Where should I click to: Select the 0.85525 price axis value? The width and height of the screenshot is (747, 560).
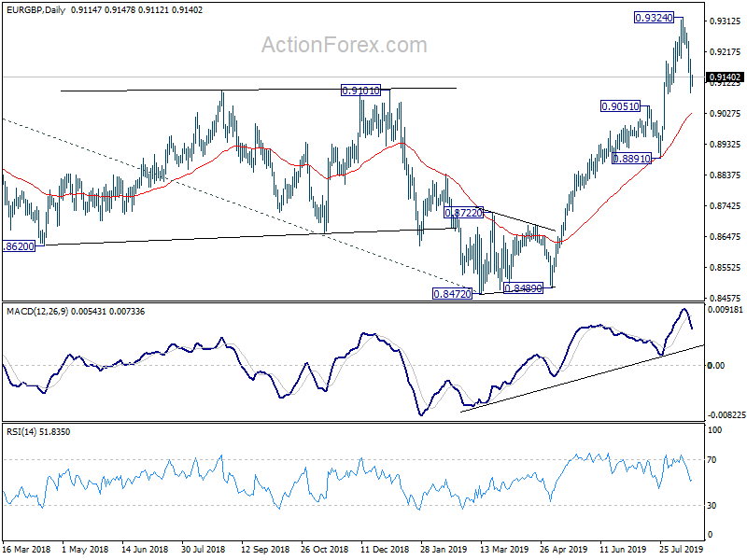(726, 268)
